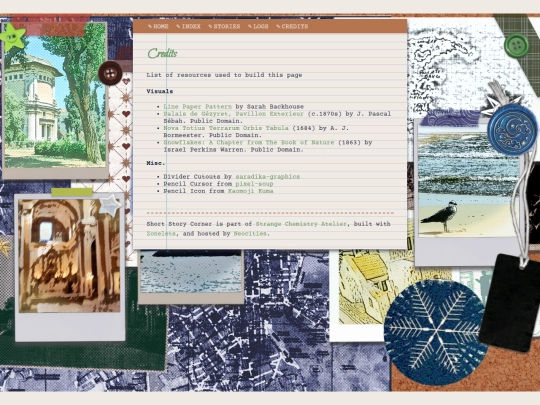Open Nova Totius Terrarum Orbis Tabula link
This screenshot has width=540, height=405.
tap(226, 128)
